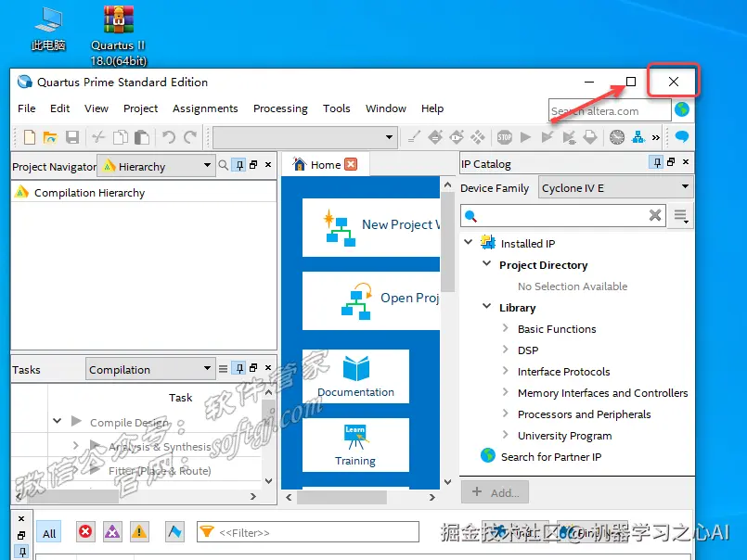Click the Search altera.com field
Viewport: 747px width, 560px height.
610,110
